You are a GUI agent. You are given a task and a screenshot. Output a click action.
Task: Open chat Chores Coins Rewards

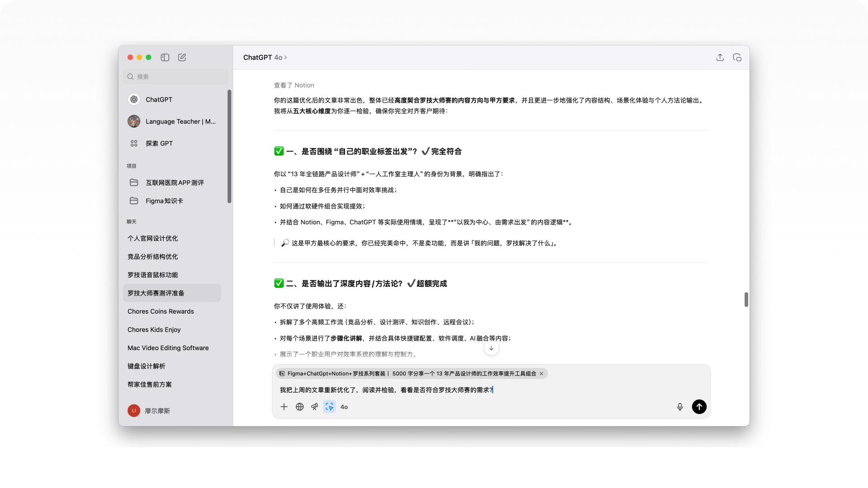point(172,311)
